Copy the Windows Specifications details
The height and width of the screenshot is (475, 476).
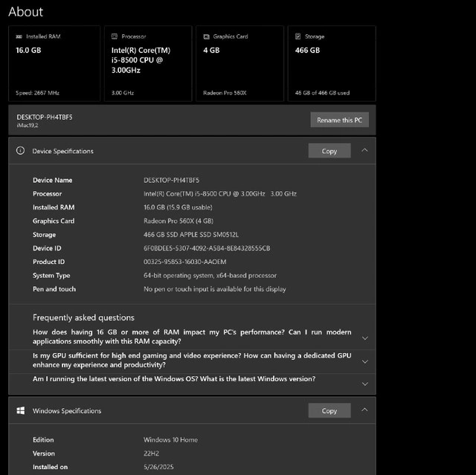point(329,410)
